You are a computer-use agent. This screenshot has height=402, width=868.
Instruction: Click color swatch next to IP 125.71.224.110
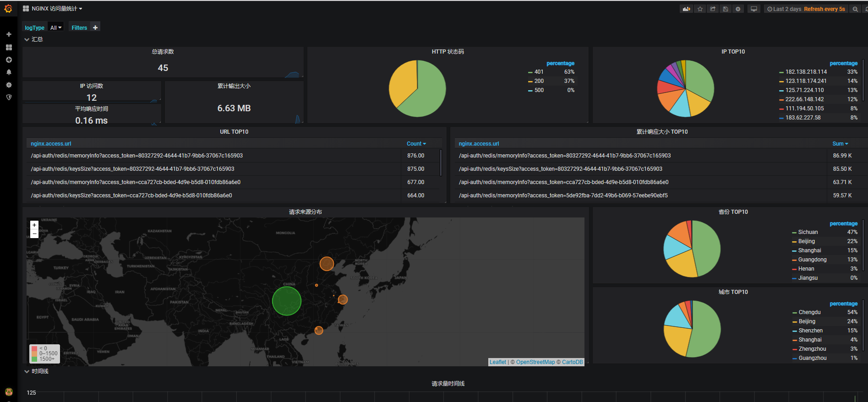(781, 91)
